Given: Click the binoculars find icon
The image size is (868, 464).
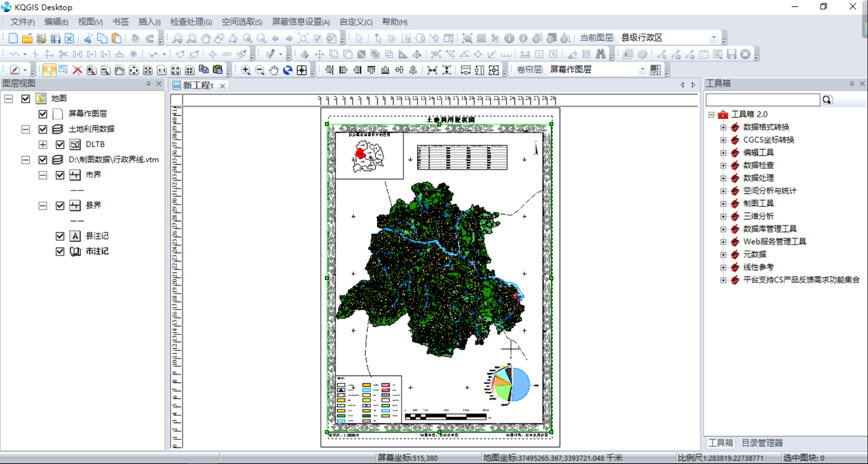Looking at the screenshot, I should (x=600, y=54).
